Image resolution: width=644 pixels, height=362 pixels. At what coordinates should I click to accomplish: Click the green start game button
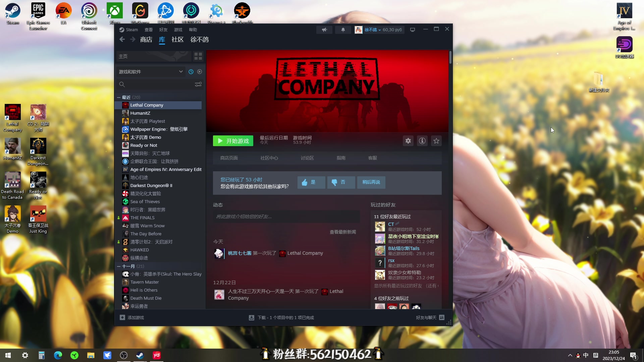click(x=233, y=141)
